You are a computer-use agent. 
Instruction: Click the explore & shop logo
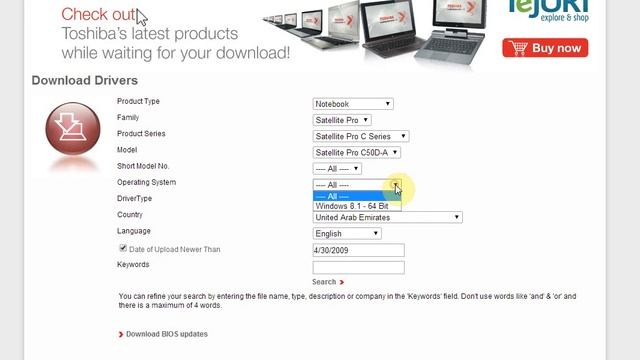pyautogui.click(x=549, y=11)
